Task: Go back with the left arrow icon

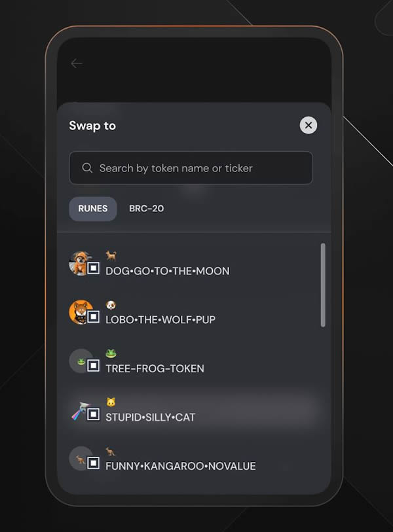Action: point(77,63)
